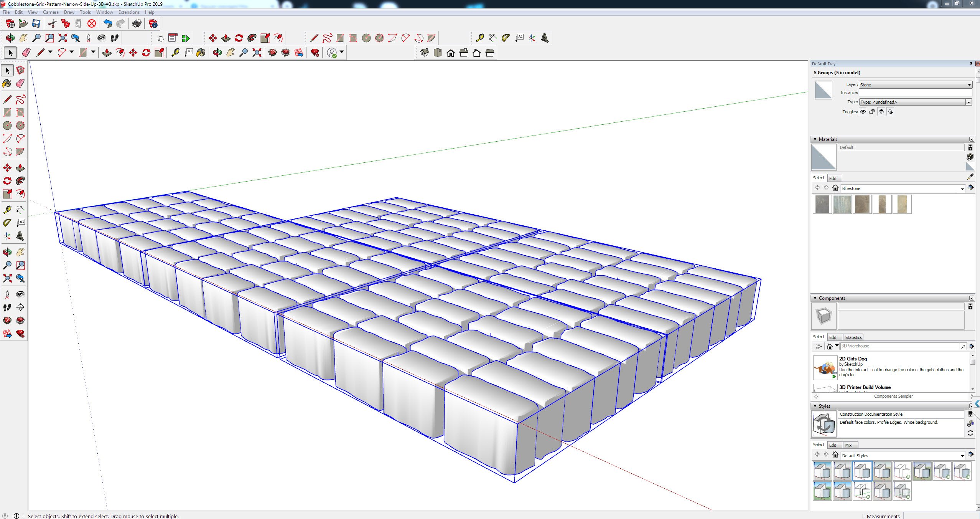980x519 pixels.
Task: Activate the Push/Pull tool
Action: tap(107, 53)
